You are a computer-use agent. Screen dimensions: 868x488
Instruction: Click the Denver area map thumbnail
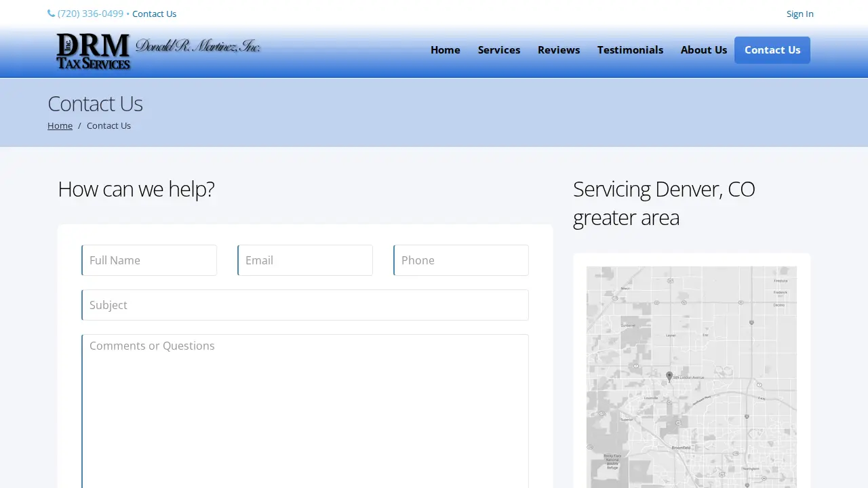pyautogui.click(x=692, y=377)
